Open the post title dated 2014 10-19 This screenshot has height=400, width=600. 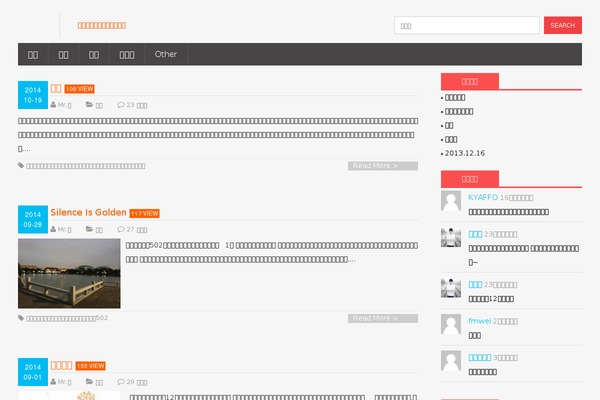coord(56,88)
